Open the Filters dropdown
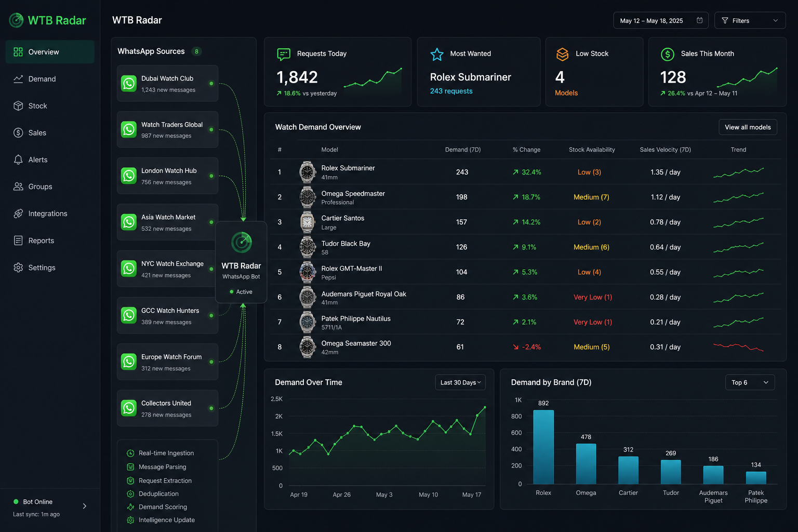798x532 pixels. click(750, 20)
